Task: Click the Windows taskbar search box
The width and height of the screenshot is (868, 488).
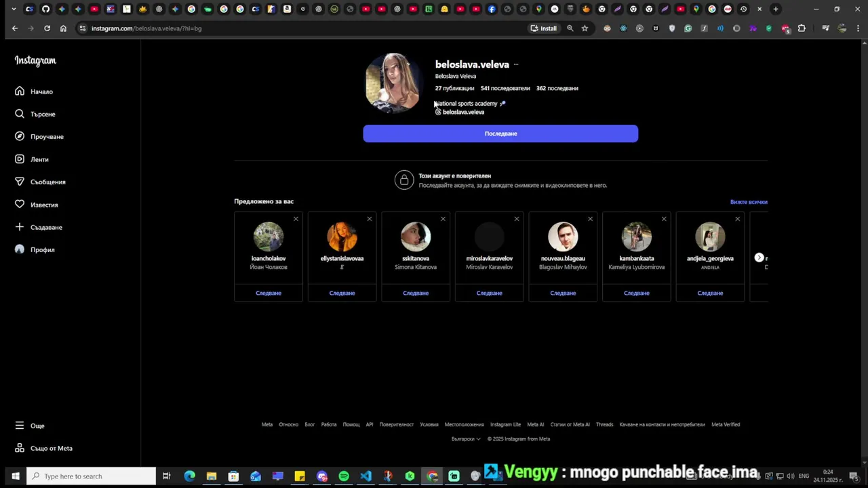Action: pos(92,476)
